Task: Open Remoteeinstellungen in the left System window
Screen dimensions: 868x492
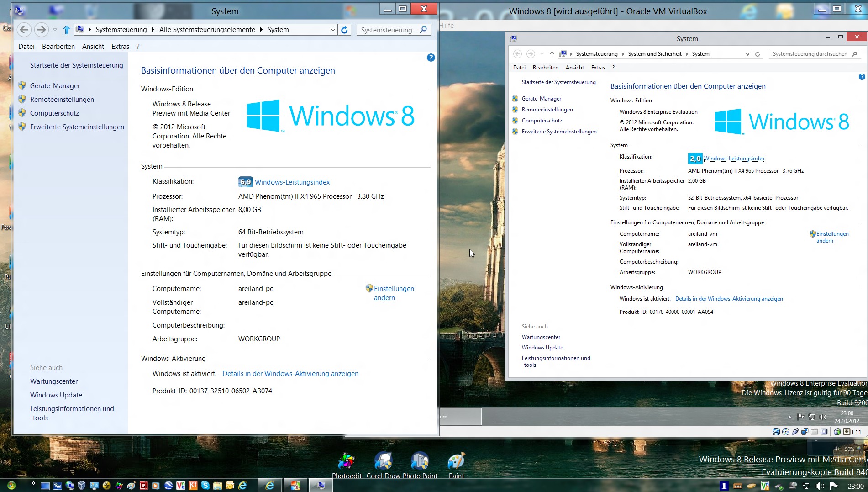Action: point(62,100)
